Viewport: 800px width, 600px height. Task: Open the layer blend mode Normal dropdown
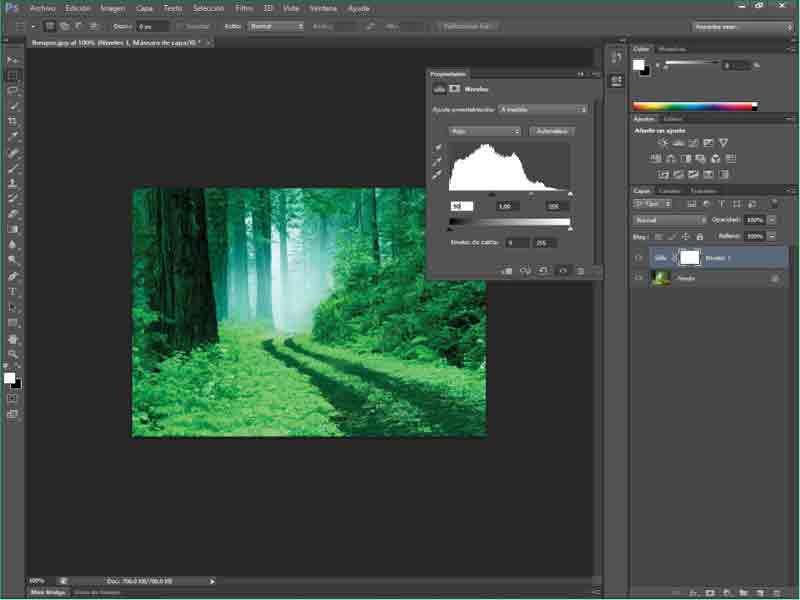tap(670, 220)
